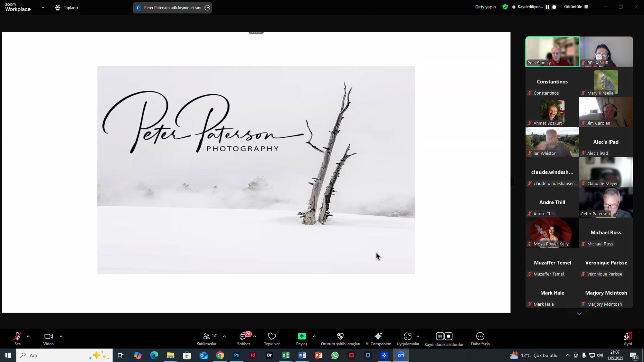Screen dimensions: 644x362
Task: Leave meeting with the Ayrıl button
Action: pyautogui.click(x=628, y=339)
